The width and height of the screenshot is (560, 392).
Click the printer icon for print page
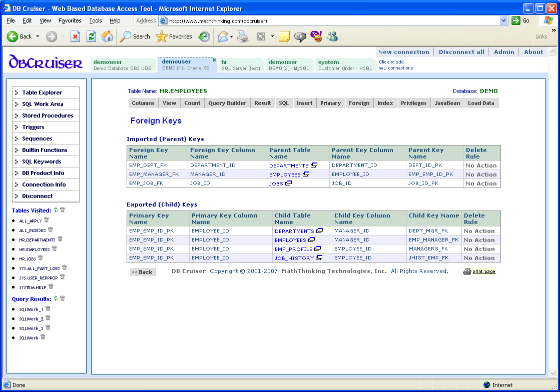[x=467, y=271]
